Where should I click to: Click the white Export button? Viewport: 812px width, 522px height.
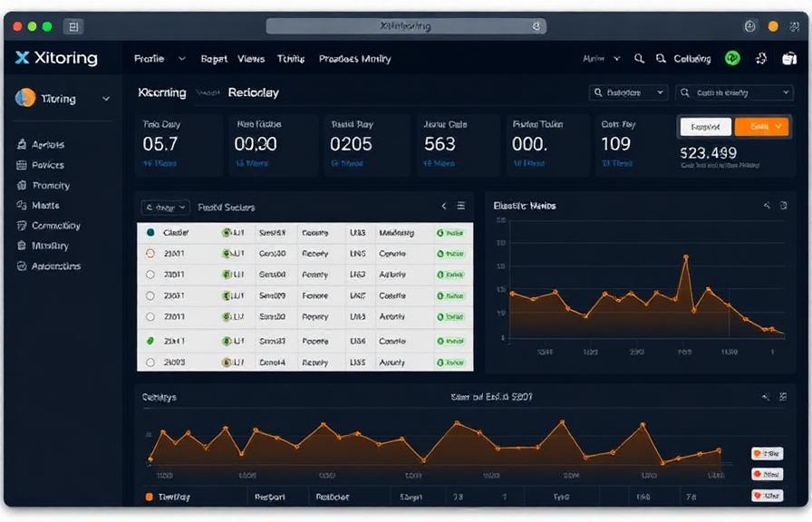706,127
